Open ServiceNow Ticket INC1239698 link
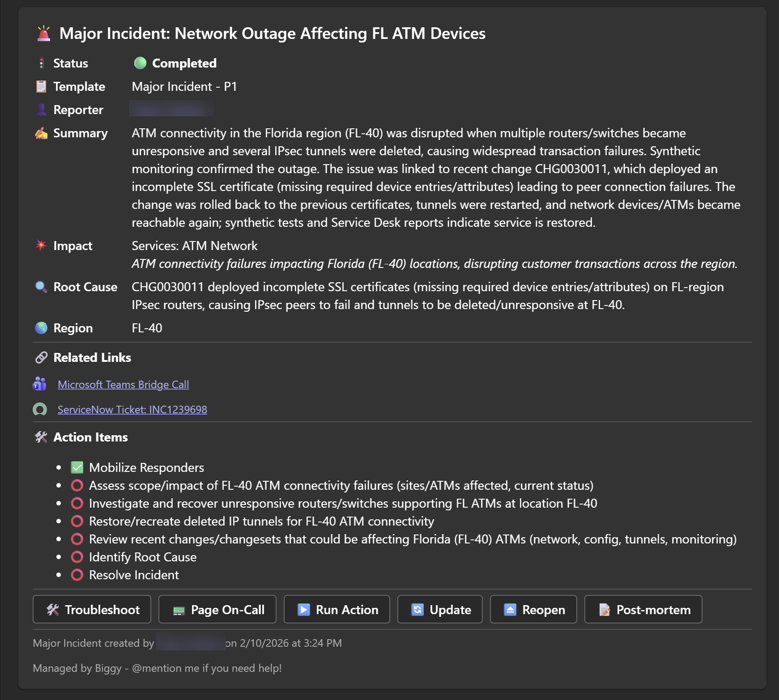This screenshot has height=700, width=779. (132, 410)
